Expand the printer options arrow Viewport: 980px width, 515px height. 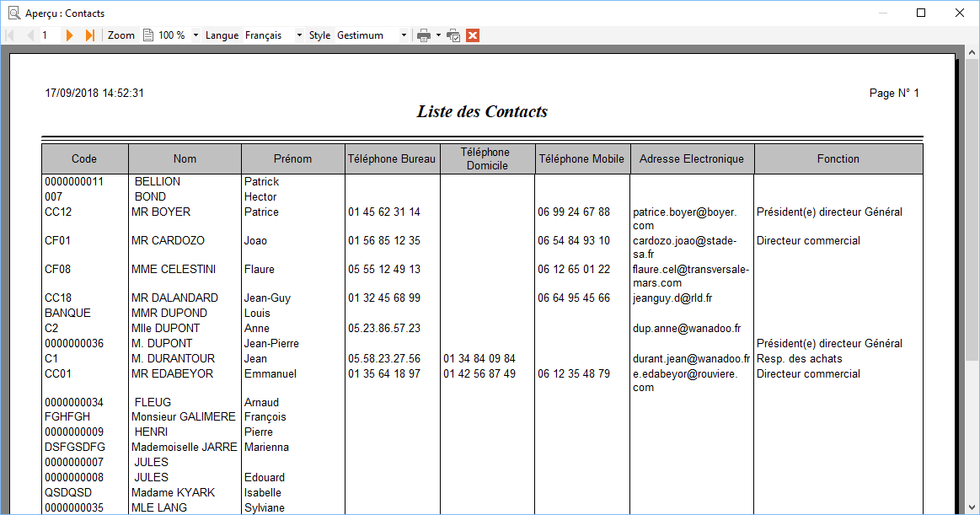click(x=438, y=35)
